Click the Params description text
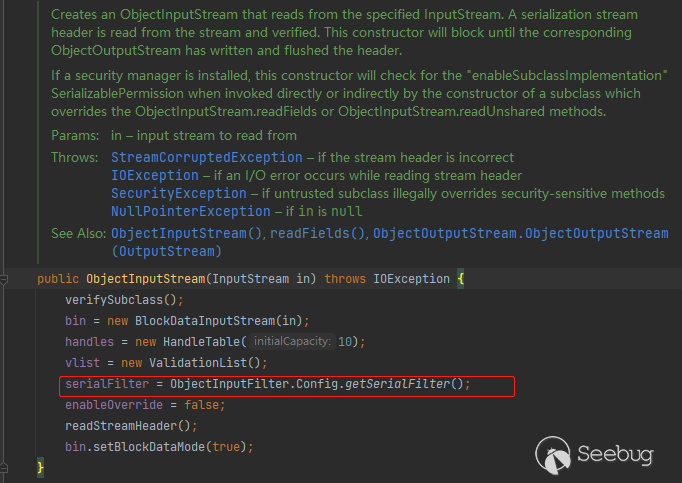Image resolution: width=682 pixels, height=483 pixels. click(204, 136)
